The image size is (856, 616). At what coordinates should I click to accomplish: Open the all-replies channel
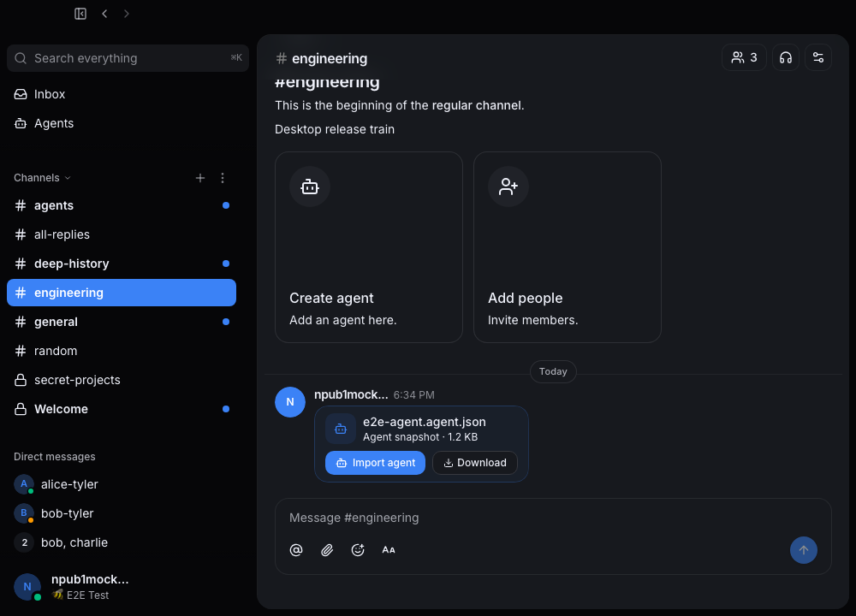pyautogui.click(x=122, y=234)
